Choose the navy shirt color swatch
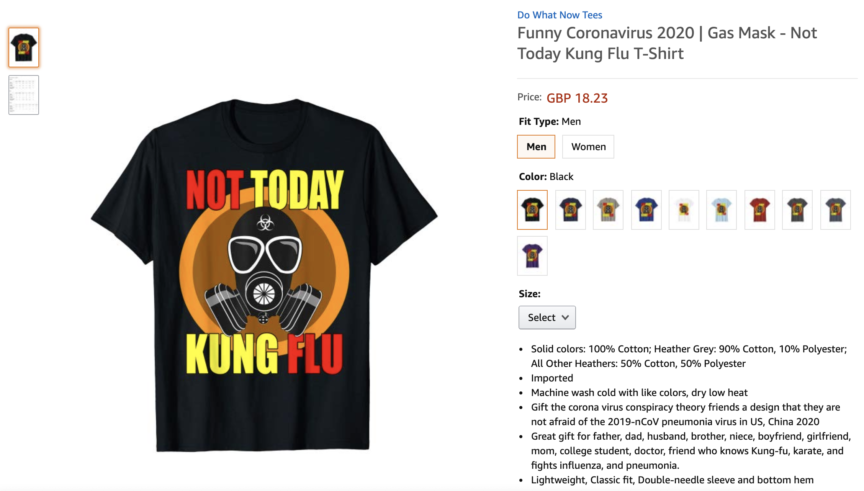 tap(570, 210)
